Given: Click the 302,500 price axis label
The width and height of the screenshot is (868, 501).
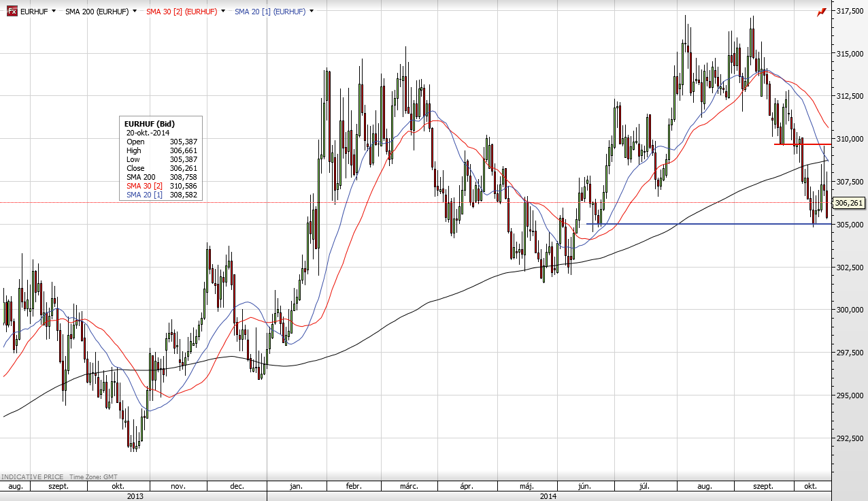Looking at the screenshot, I should click(x=850, y=268).
